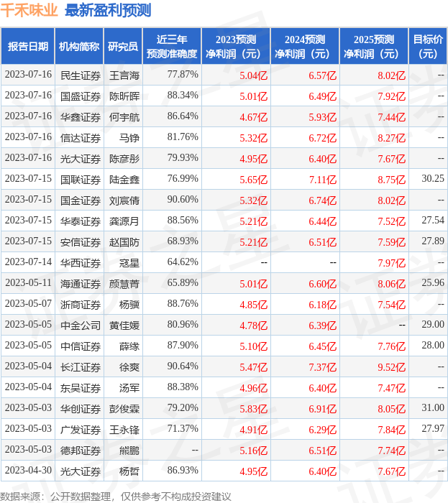Click the 31.00 target price
The width and height of the screenshot is (448, 503).
coord(433,408)
